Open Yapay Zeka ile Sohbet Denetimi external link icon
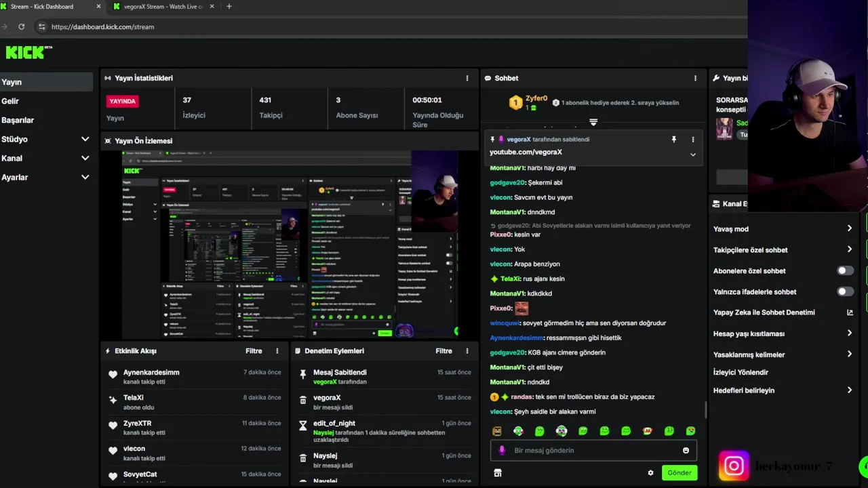Viewport: 868px width, 488px height. click(850, 312)
